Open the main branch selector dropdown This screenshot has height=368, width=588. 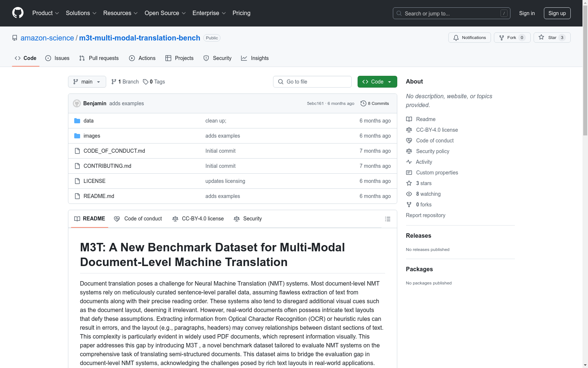pyautogui.click(x=87, y=82)
